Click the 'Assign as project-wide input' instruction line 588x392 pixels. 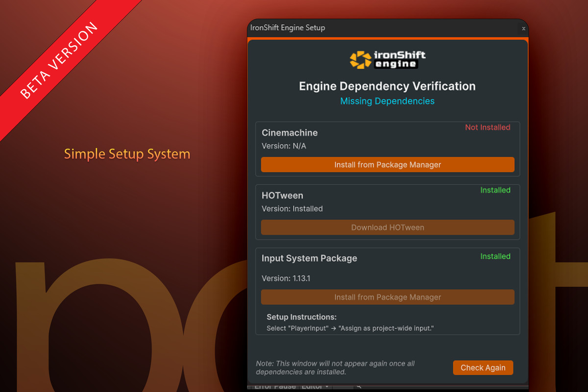coord(350,328)
